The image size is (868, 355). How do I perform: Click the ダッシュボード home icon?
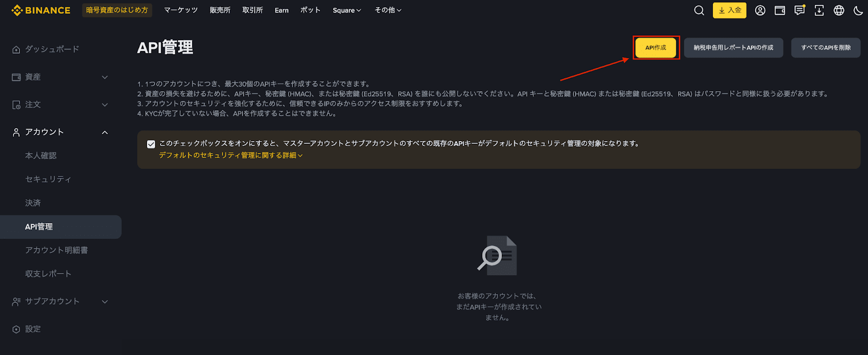16,49
